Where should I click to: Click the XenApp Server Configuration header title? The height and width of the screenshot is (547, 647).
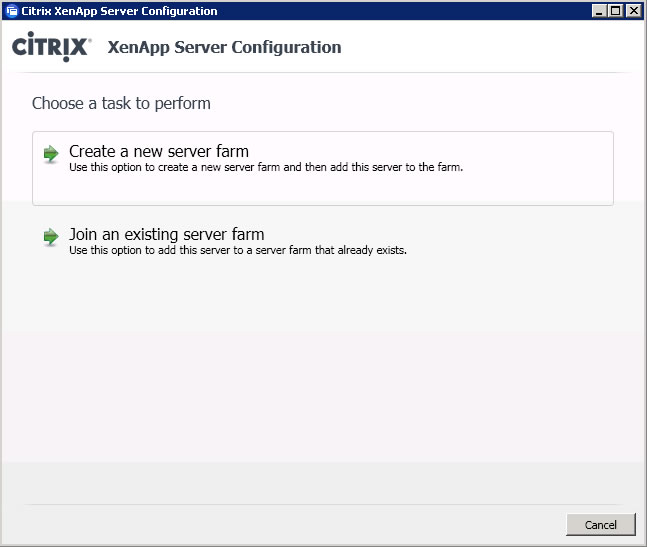(x=224, y=47)
